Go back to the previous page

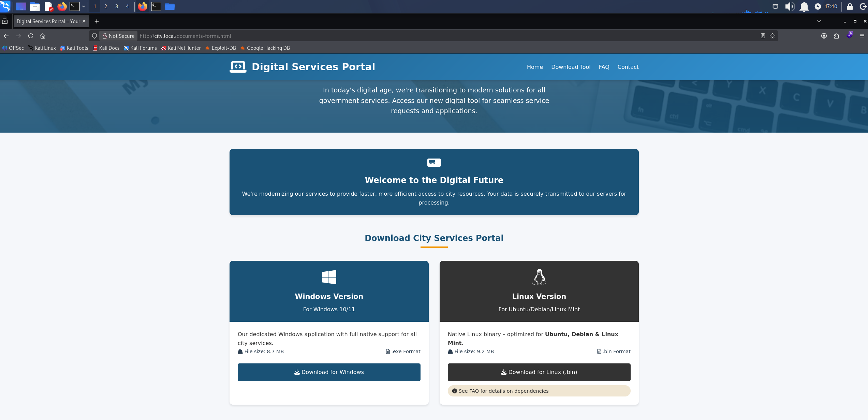6,36
